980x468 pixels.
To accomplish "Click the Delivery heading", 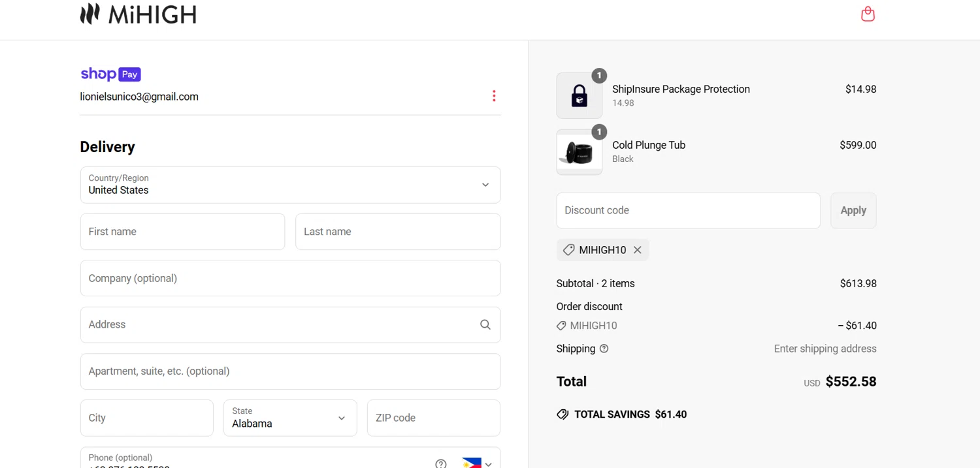I will [x=107, y=147].
